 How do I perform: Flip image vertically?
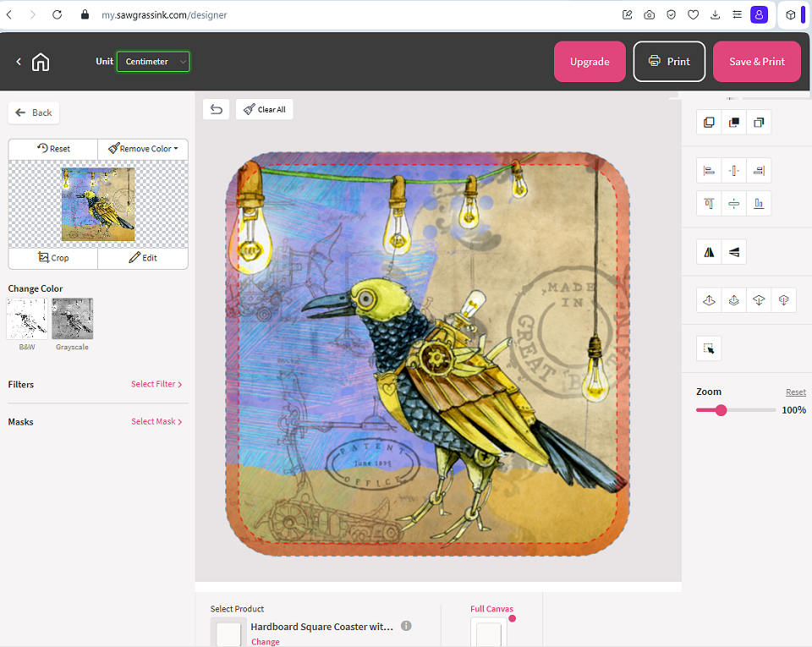coord(733,252)
